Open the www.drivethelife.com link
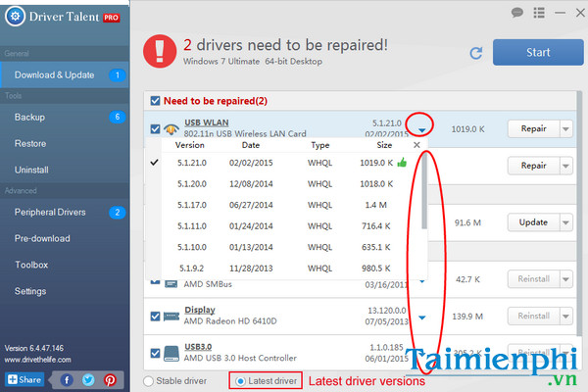 (37, 360)
